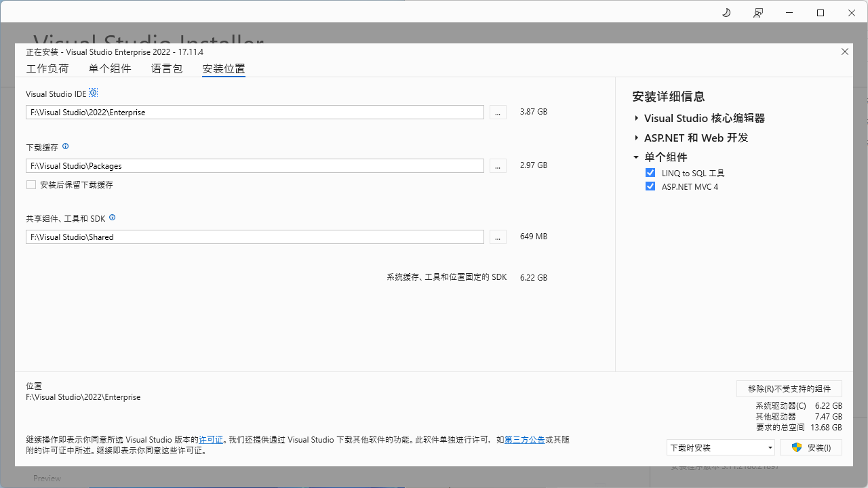Click the info icon beside Visual Studio IDE

pos(94,93)
